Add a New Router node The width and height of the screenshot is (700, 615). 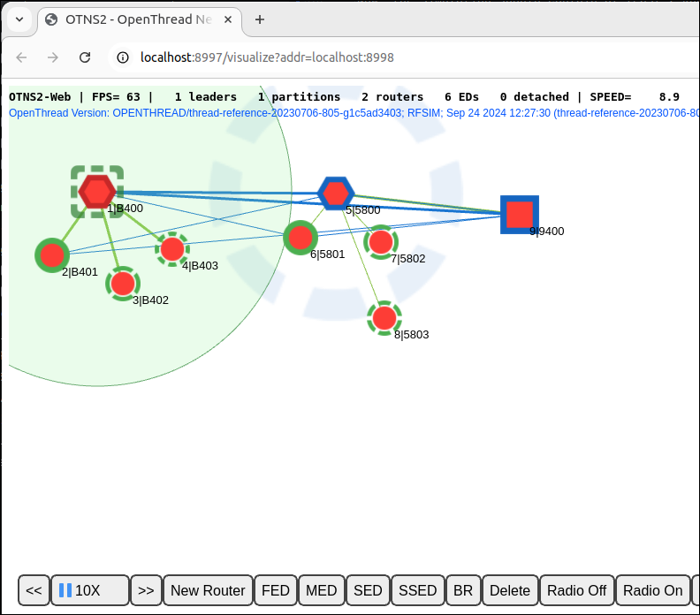click(208, 590)
